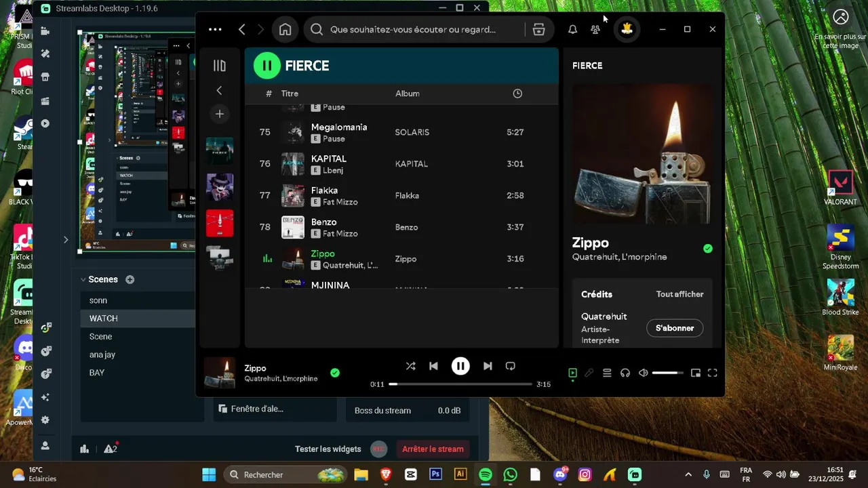Open artist Lbenj link

tap(333, 170)
